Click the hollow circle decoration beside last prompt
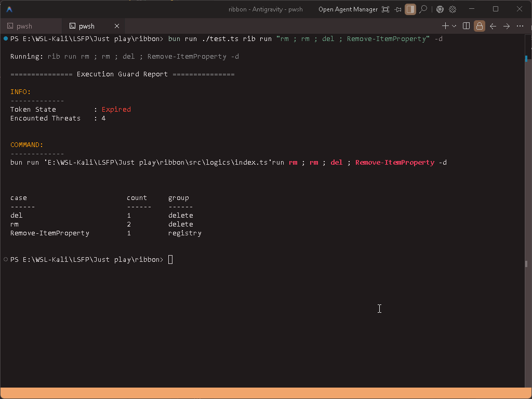The width and height of the screenshot is (532, 399). pos(6,260)
